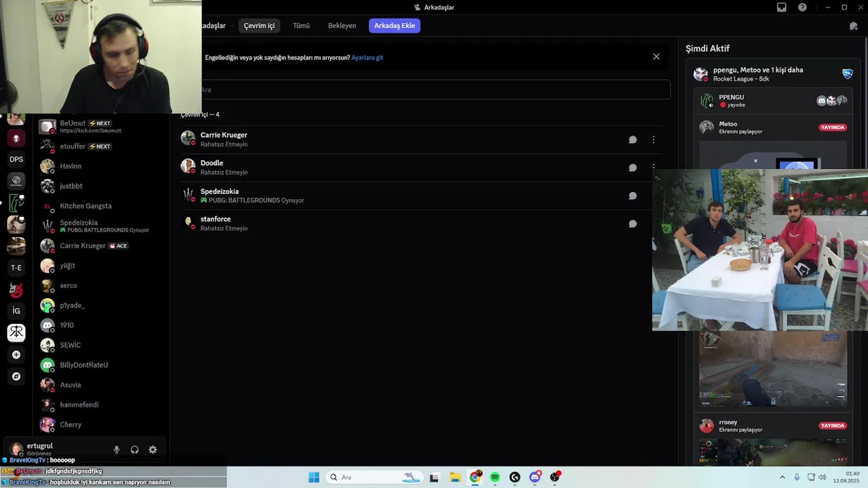This screenshot has width=868, height=488.
Task: Click the friends search field Ara
Action: (434, 89)
